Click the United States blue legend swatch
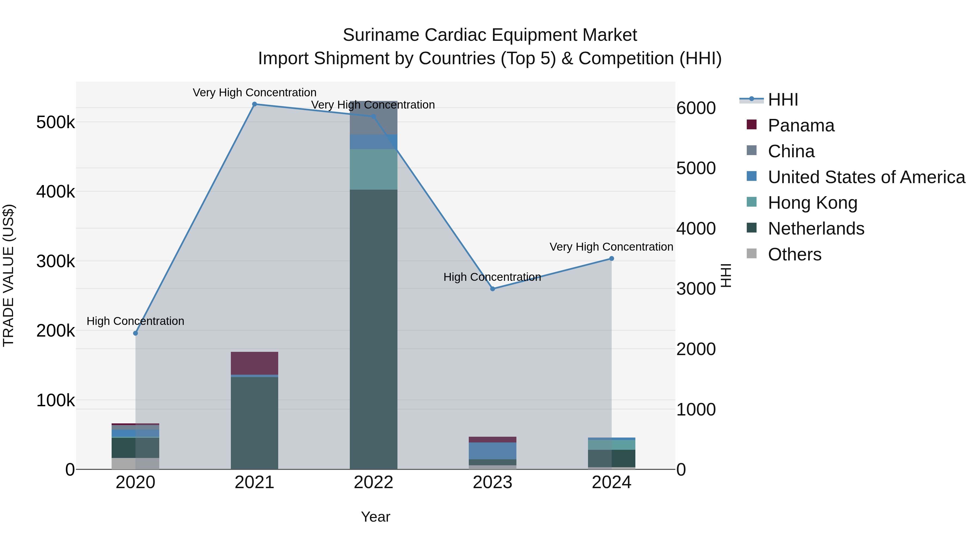Viewport: 980px width, 551px height. coord(752,176)
